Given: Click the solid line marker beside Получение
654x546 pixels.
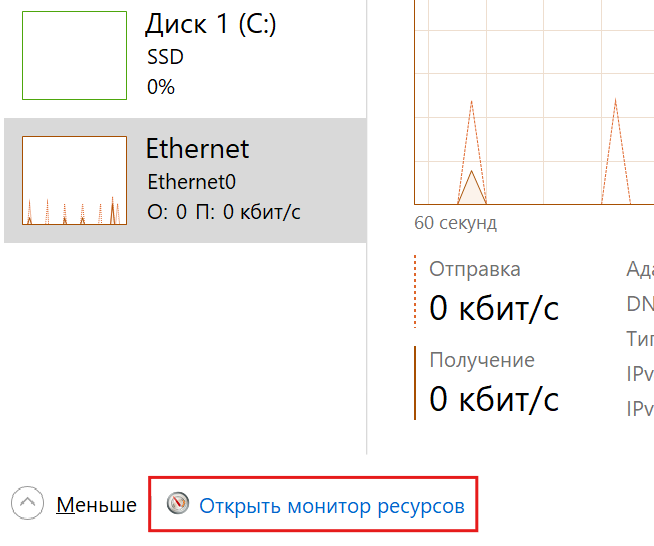Looking at the screenshot, I should click(x=415, y=382).
